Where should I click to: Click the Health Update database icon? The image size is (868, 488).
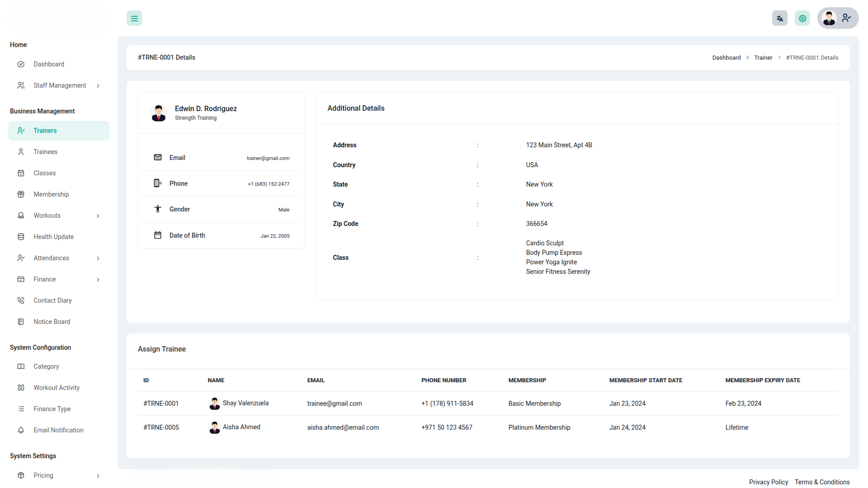point(21,237)
